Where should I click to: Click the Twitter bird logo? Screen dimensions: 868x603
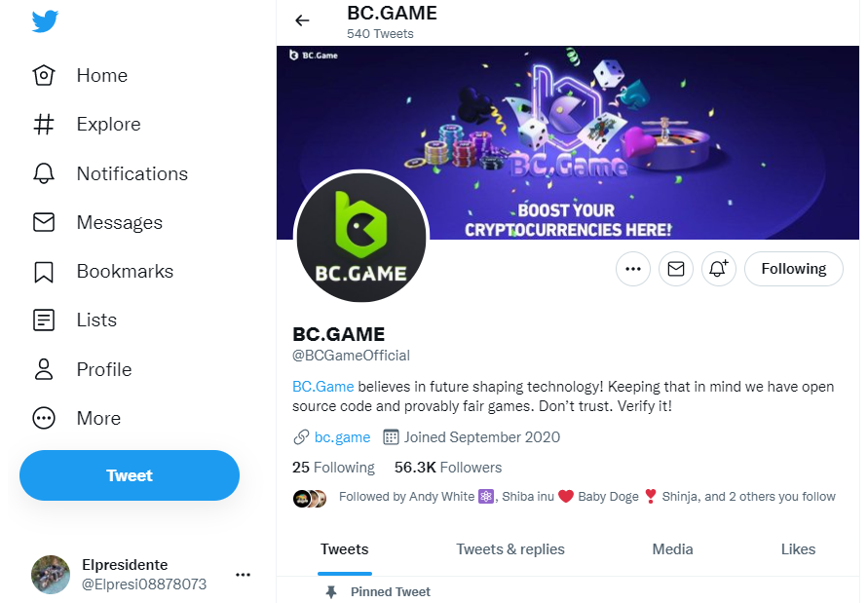point(46,21)
